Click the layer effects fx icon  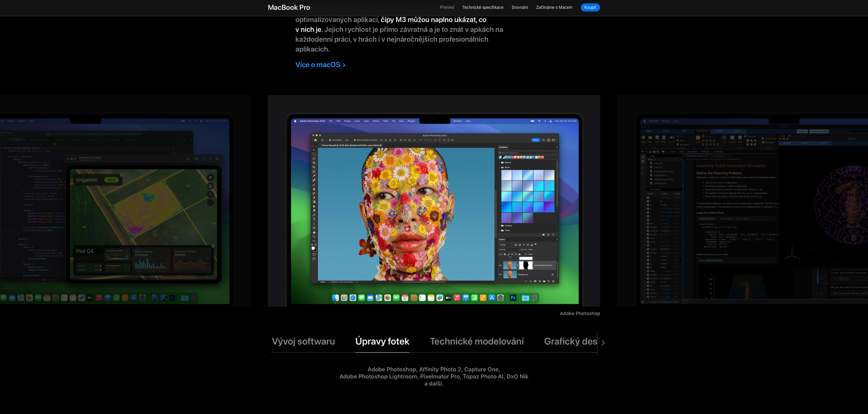click(x=531, y=281)
